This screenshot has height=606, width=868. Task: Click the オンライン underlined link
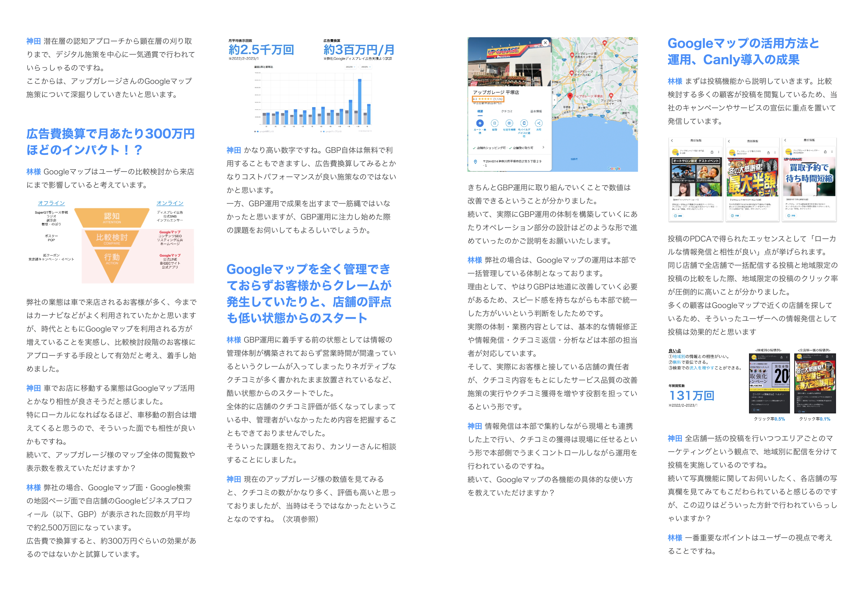(x=170, y=203)
